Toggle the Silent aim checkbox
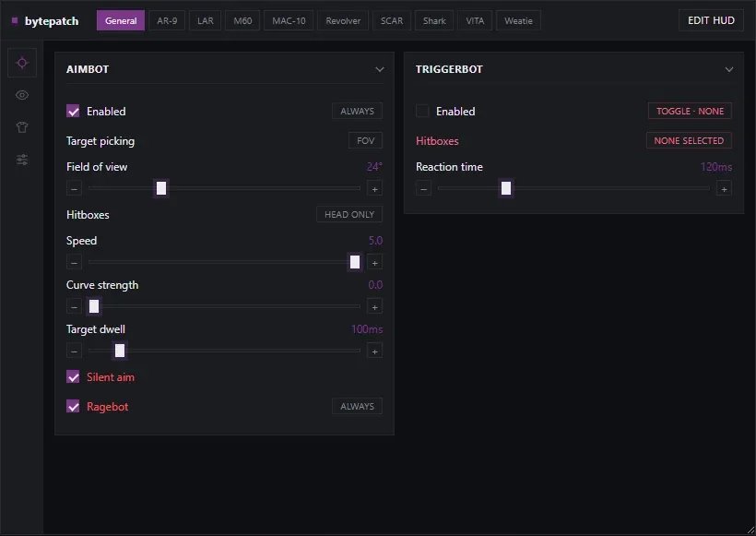The height and width of the screenshot is (536, 756). click(73, 377)
